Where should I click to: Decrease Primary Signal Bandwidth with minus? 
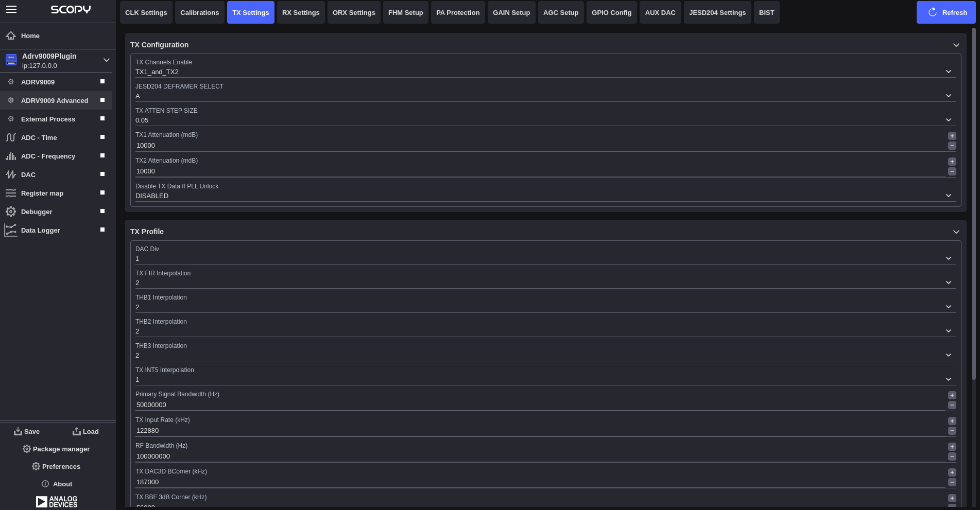952,405
